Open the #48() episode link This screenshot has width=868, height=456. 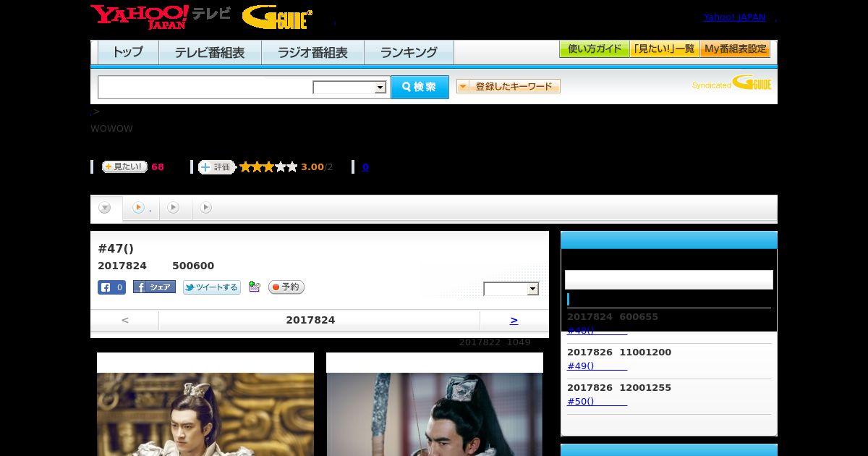(597, 330)
